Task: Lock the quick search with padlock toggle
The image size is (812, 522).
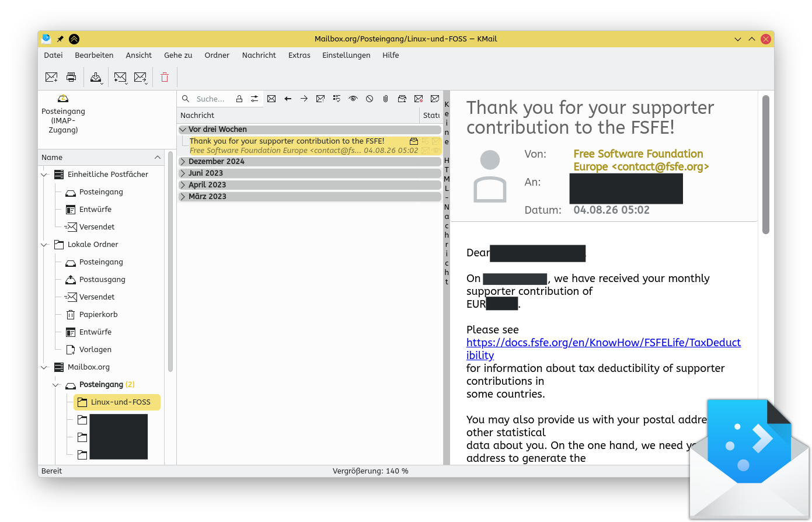Action: 239,99
